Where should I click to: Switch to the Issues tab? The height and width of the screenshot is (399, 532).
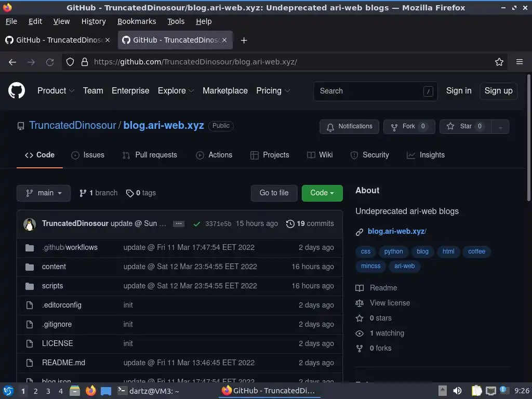pyautogui.click(x=88, y=155)
